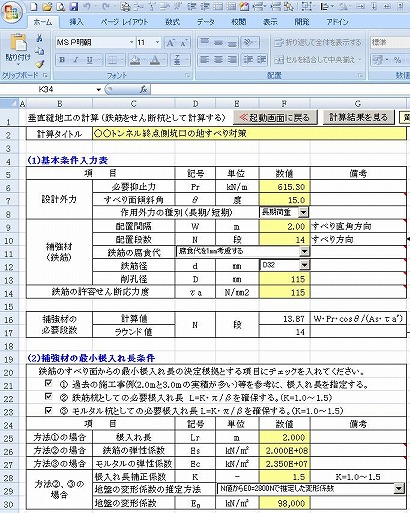
Task: Open the D32 rebar diameter dropdown
Action: coord(304,265)
